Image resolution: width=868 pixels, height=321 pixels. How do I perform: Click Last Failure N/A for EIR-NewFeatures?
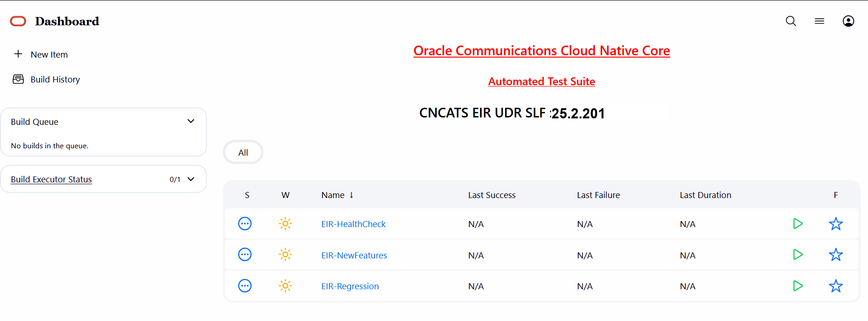(x=585, y=255)
